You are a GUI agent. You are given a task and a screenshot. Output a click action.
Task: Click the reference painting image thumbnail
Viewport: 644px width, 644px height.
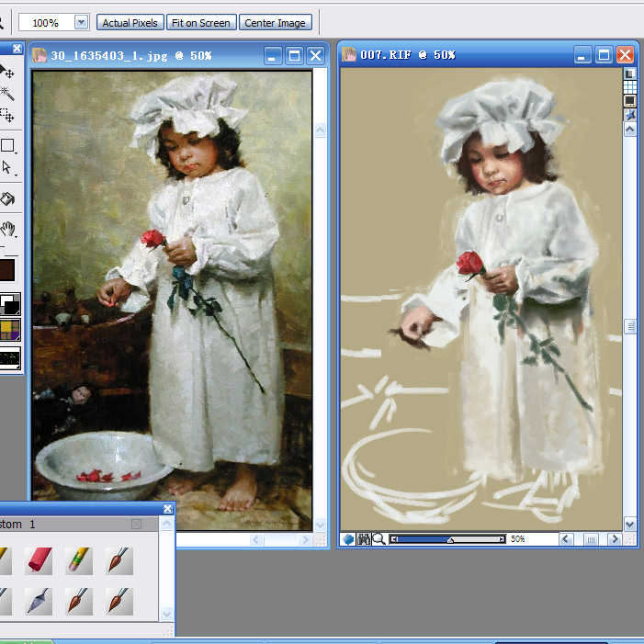(172, 300)
